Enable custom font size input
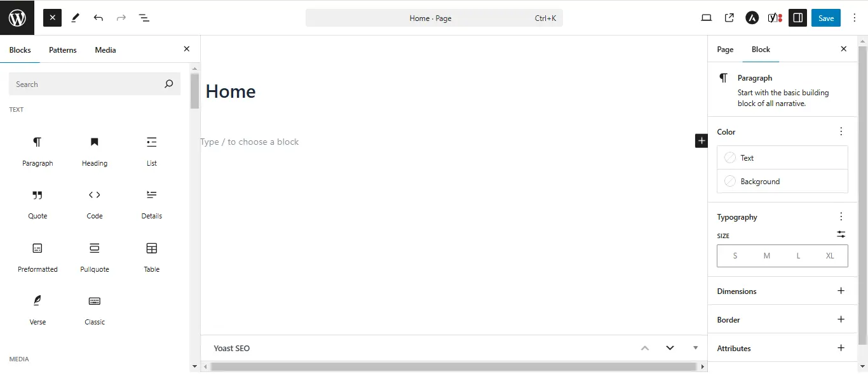Screen dimensions: 868x374 (841, 234)
